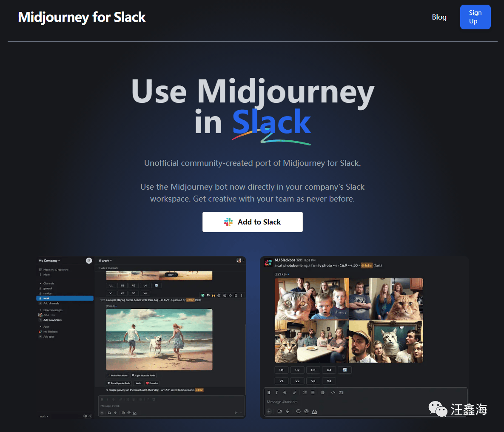The image size is (504, 432).
Task: Click the link icon in #random composer
Action: pyautogui.click(x=294, y=392)
